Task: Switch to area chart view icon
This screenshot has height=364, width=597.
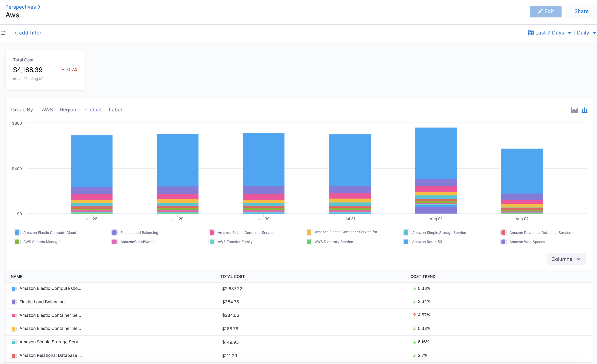Action: [574, 110]
